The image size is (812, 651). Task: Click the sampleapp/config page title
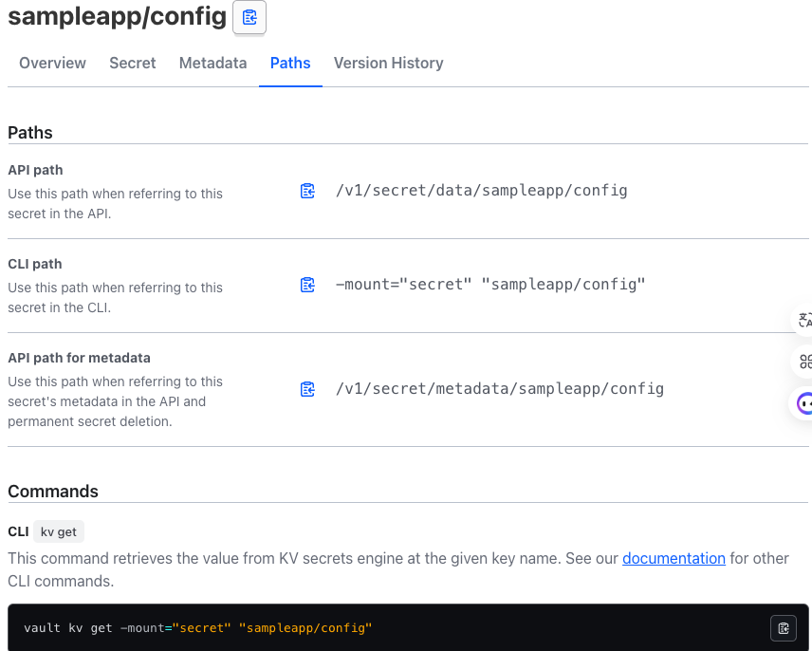pyautogui.click(x=117, y=16)
